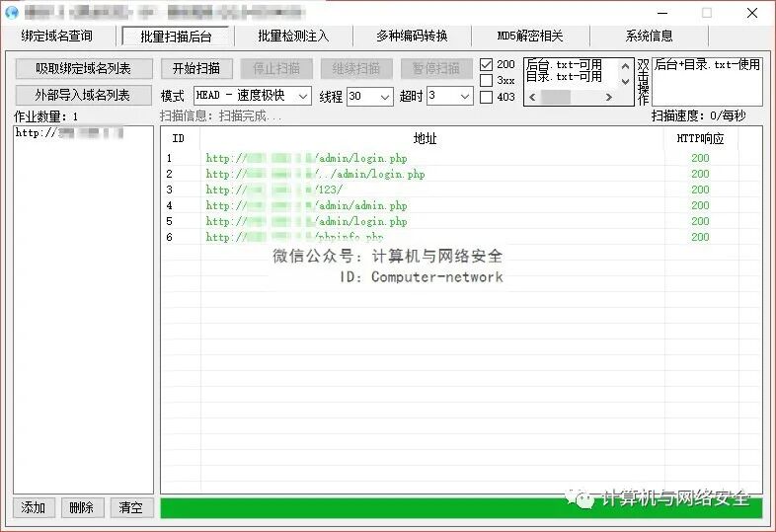The height and width of the screenshot is (532, 776).
Task: Open the 线程 thread count dropdown
Action: (369, 96)
